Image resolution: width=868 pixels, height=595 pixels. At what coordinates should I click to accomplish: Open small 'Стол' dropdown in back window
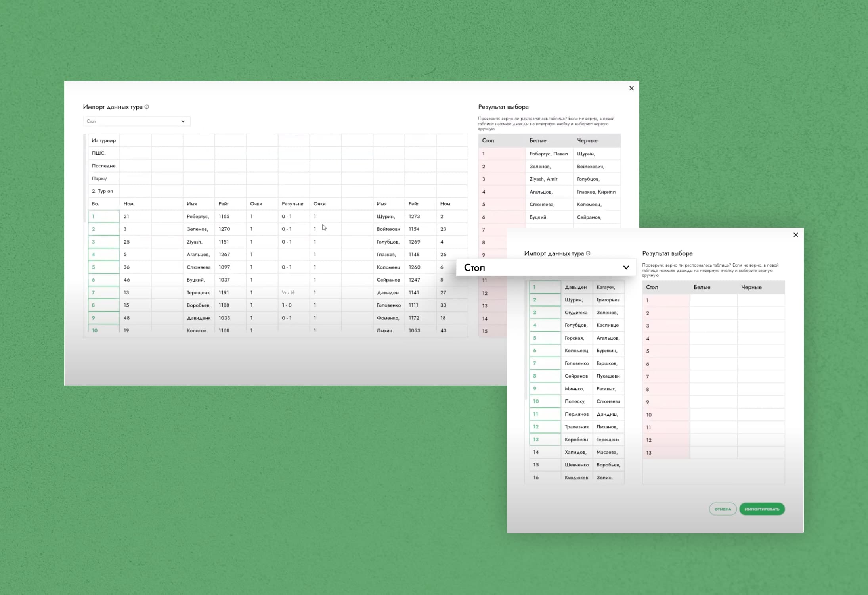137,121
